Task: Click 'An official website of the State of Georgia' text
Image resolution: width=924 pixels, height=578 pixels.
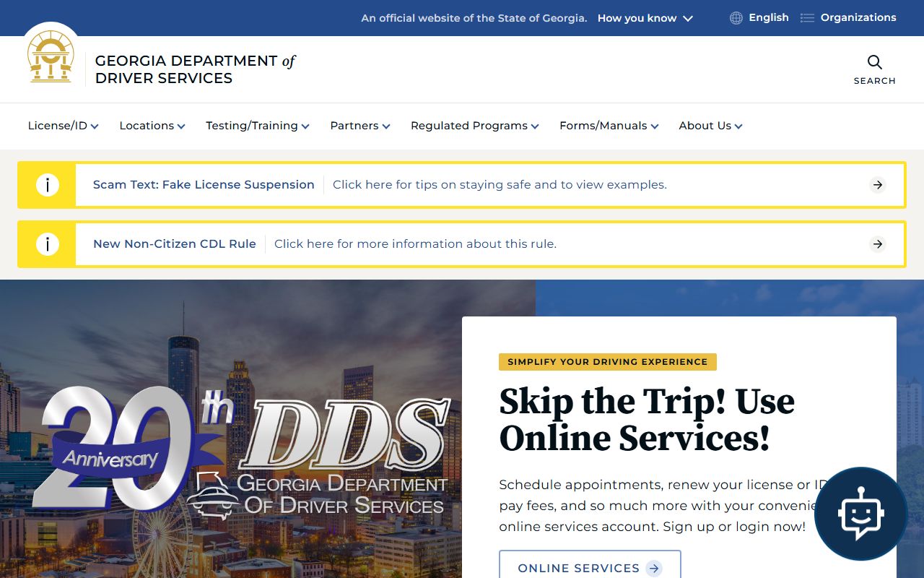Action: [x=474, y=18]
